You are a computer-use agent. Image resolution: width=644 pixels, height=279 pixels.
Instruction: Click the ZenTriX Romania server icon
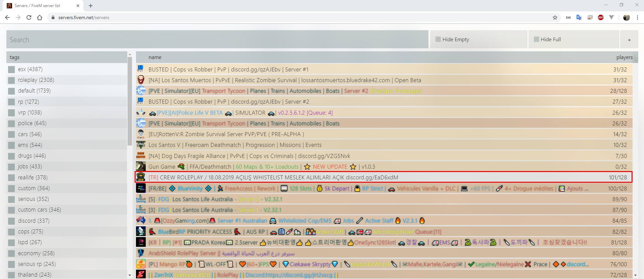pos(141,275)
